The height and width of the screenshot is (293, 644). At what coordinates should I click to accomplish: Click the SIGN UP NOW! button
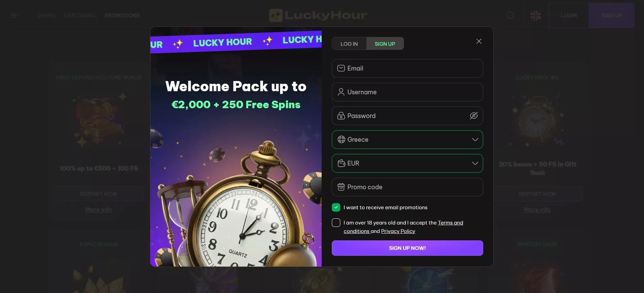407,248
